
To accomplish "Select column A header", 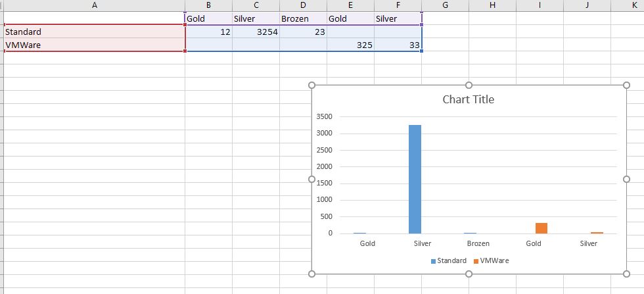I will [94, 5].
